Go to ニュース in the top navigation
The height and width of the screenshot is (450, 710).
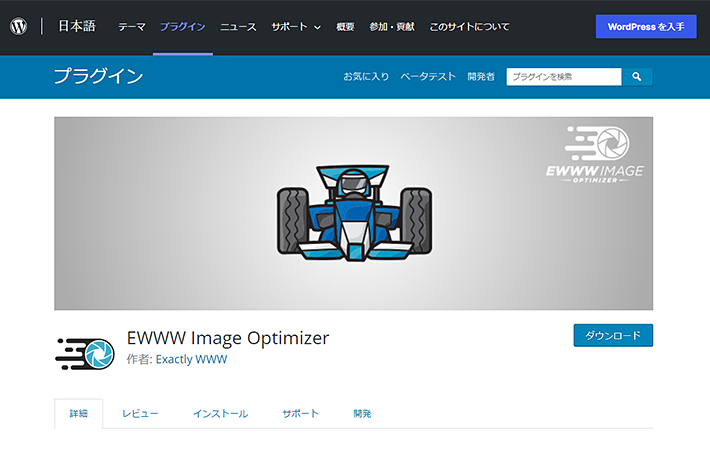238,27
